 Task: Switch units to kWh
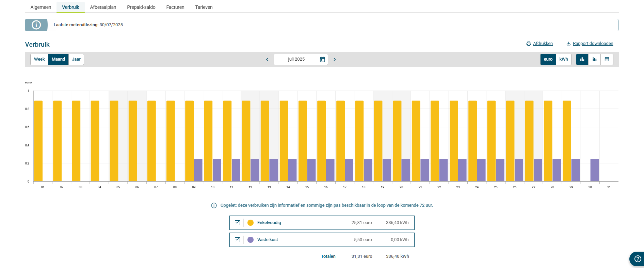[x=564, y=59]
